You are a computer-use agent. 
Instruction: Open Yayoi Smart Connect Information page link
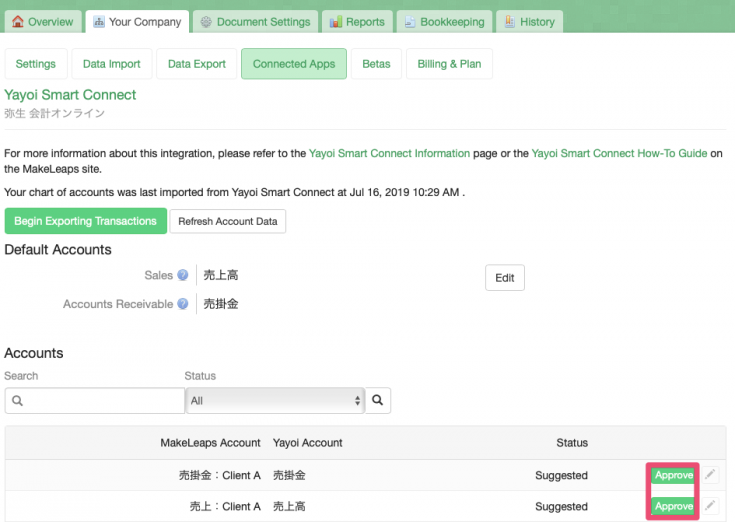click(x=389, y=153)
